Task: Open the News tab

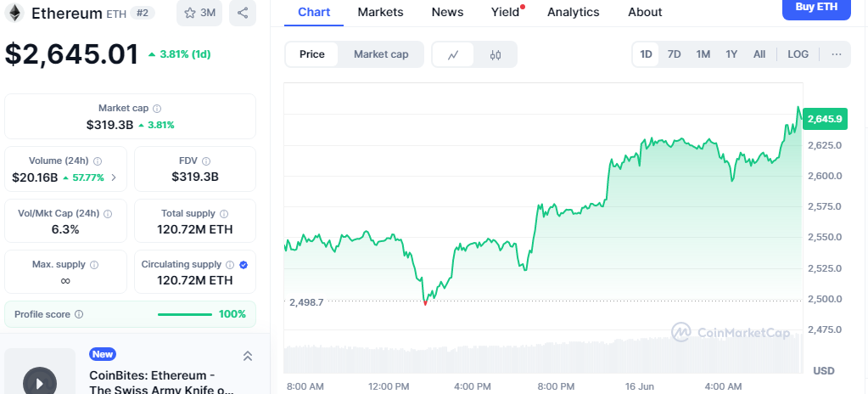Action: (447, 12)
